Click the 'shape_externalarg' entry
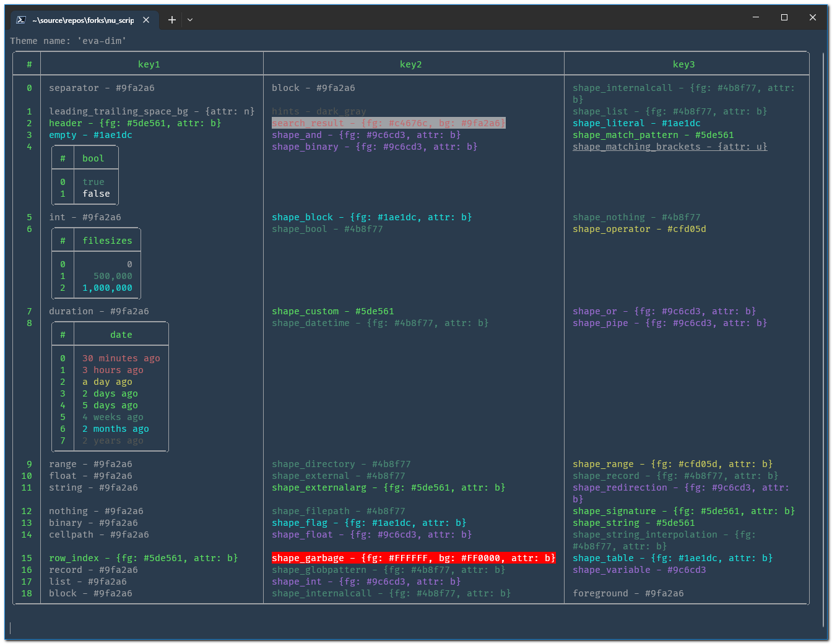 [x=389, y=487]
